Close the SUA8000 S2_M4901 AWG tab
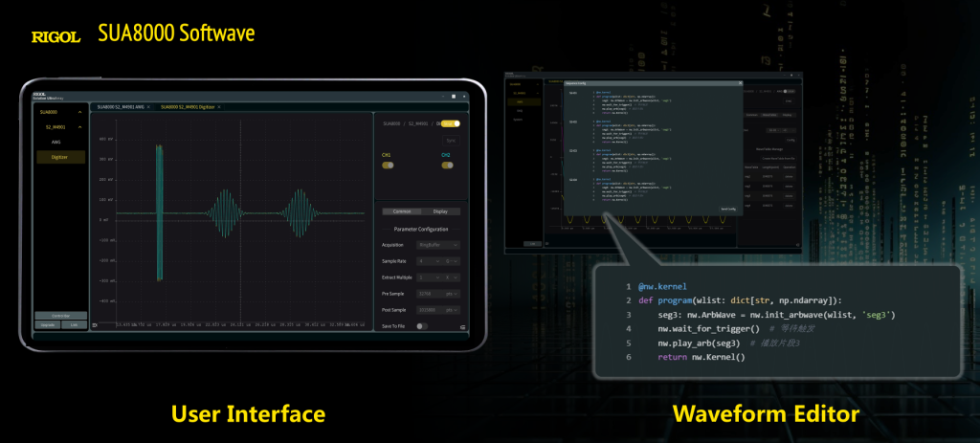The image size is (980, 443). [148, 107]
